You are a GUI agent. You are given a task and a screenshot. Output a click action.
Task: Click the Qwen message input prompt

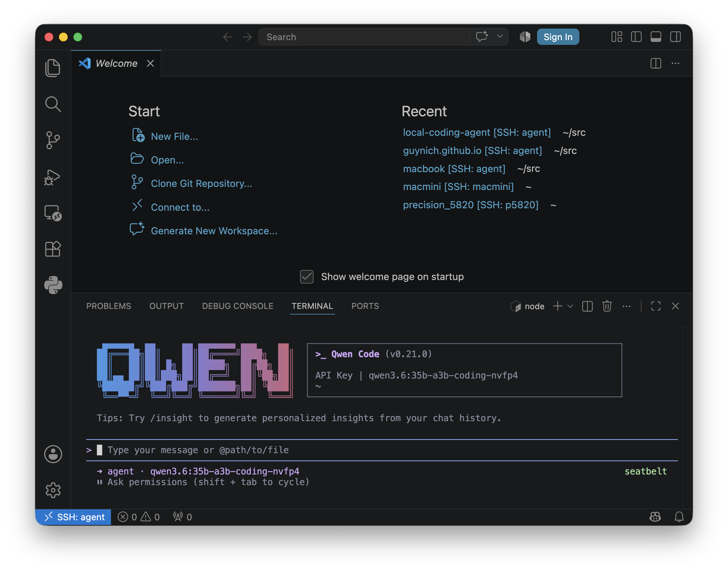coord(382,450)
